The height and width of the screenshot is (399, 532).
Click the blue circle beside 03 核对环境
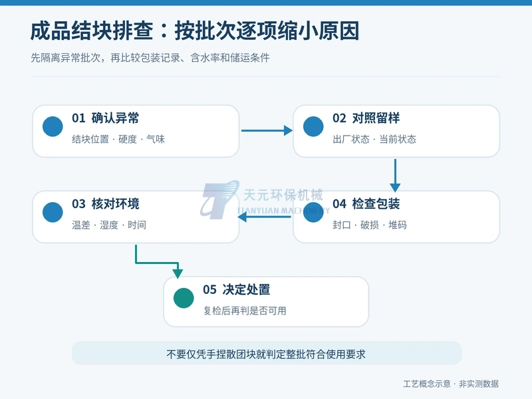(x=53, y=212)
